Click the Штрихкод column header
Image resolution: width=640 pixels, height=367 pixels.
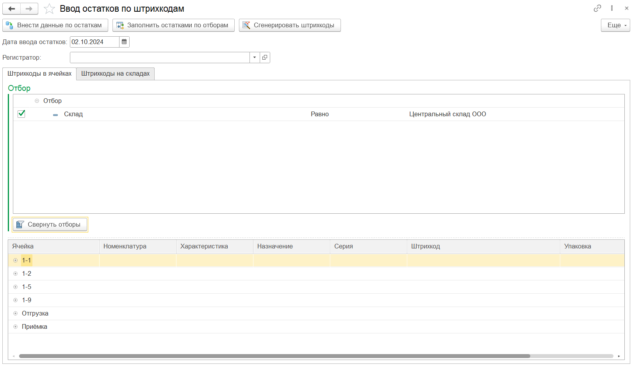[x=483, y=247]
